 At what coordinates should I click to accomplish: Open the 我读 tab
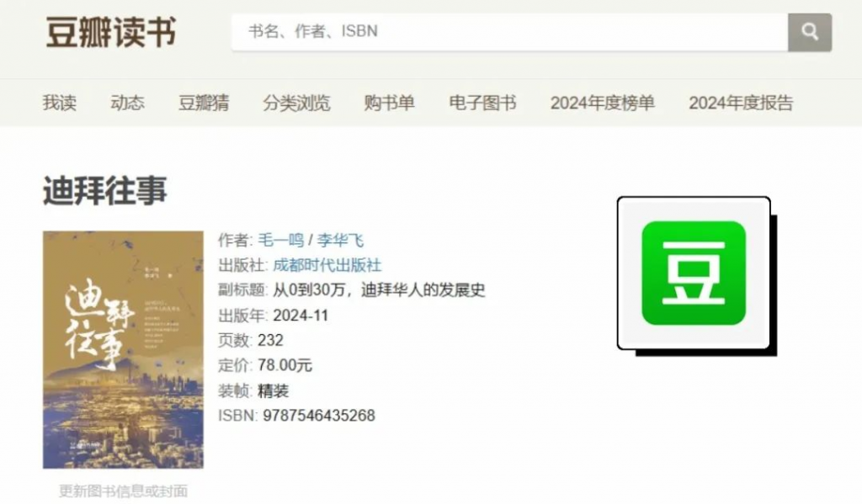(x=60, y=103)
